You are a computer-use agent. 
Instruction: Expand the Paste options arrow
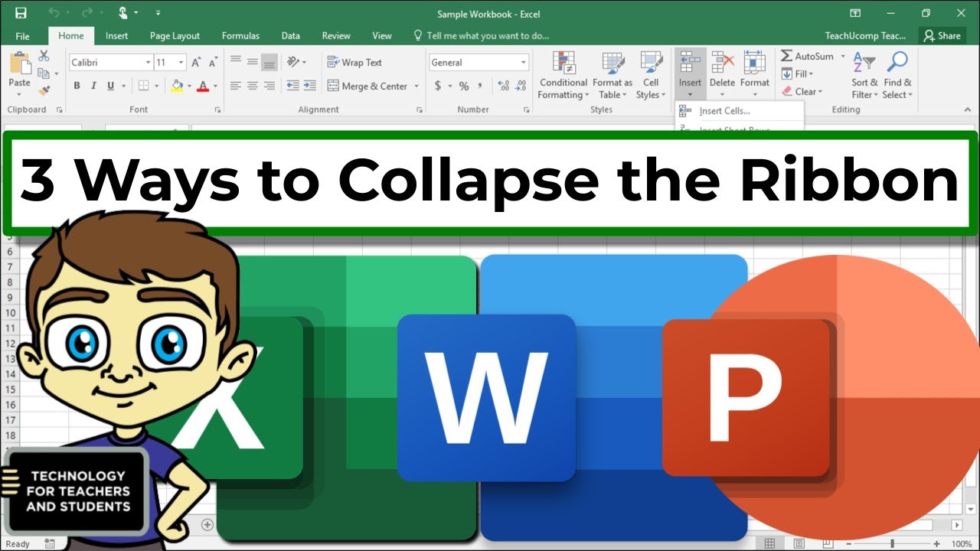pyautogui.click(x=20, y=94)
